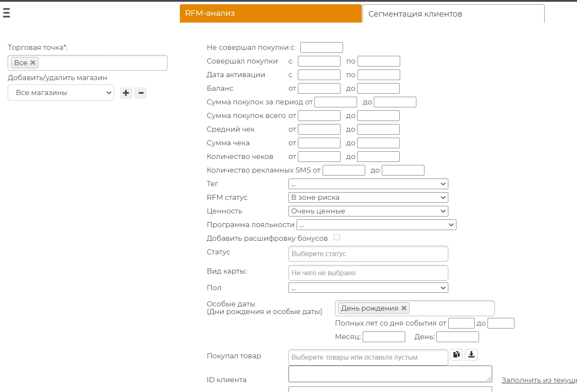Click 'Количество рекламных SMS' to field

403,170
